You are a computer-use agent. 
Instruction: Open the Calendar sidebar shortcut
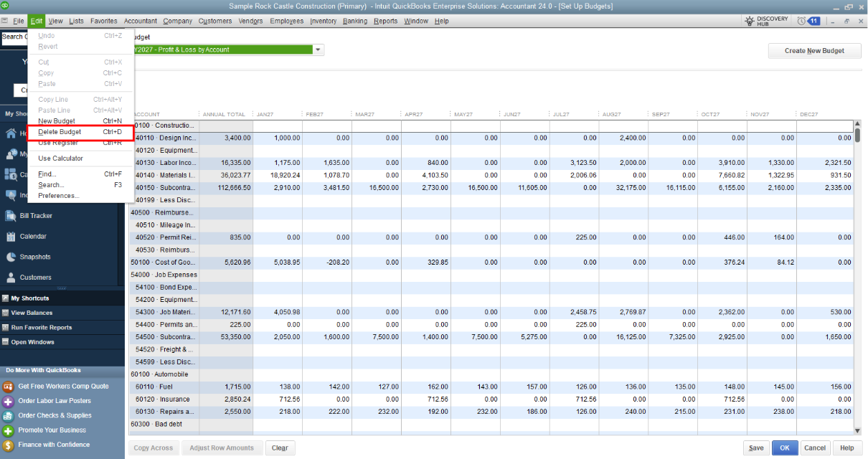click(x=33, y=237)
